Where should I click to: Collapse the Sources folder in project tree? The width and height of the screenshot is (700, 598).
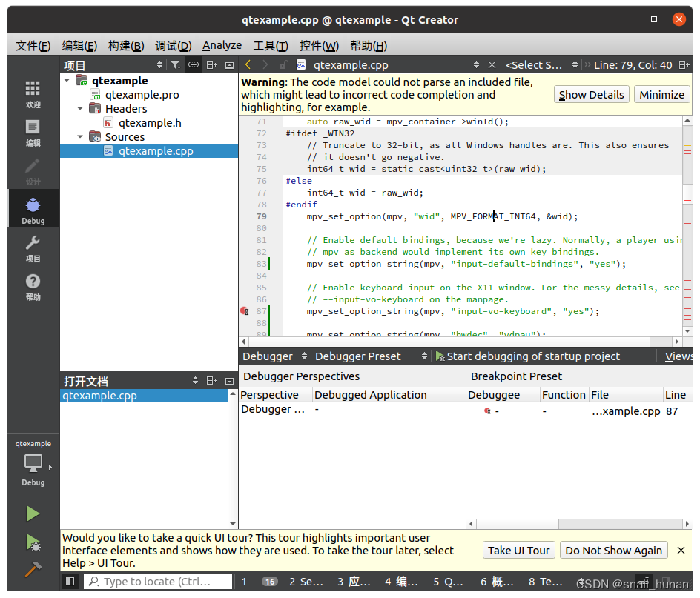coord(80,136)
